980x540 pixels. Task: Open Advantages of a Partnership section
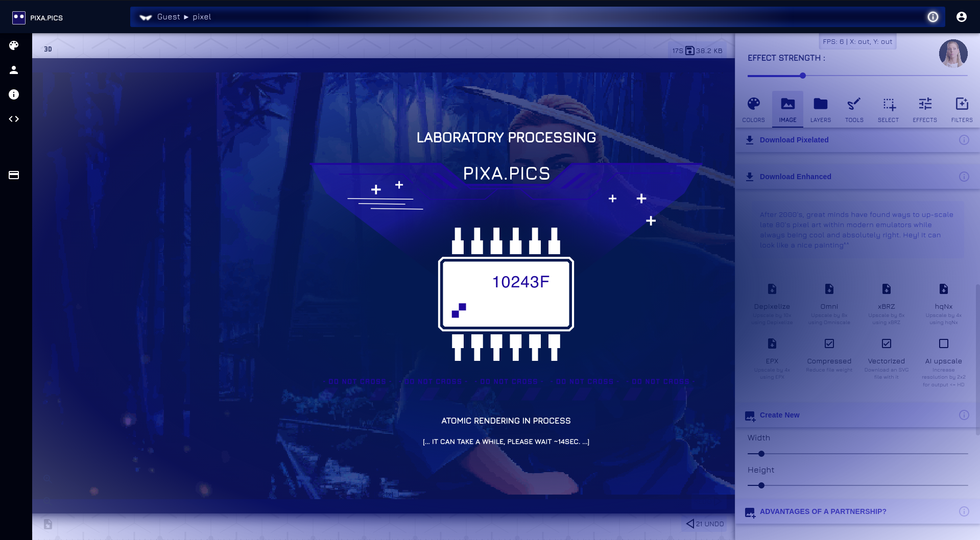823,511
